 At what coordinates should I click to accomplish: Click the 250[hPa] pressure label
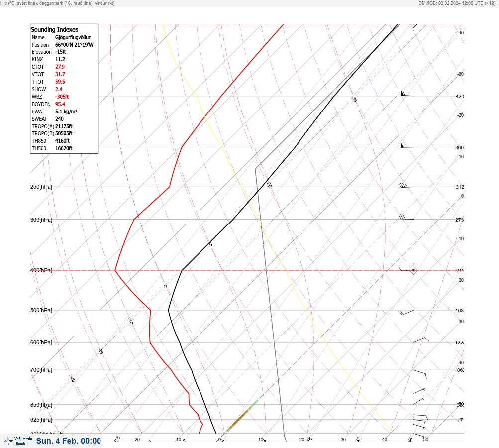pyautogui.click(x=41, y=187)
